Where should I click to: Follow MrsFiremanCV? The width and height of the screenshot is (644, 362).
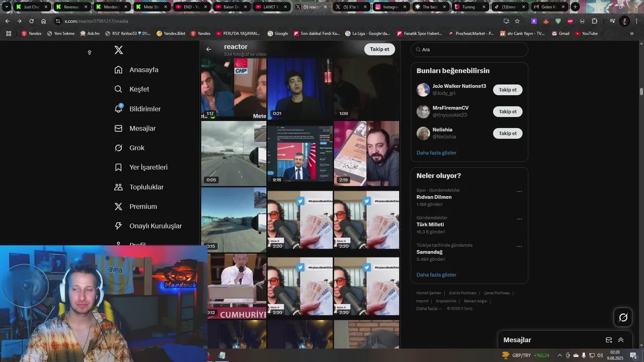[x=508, y=112]
